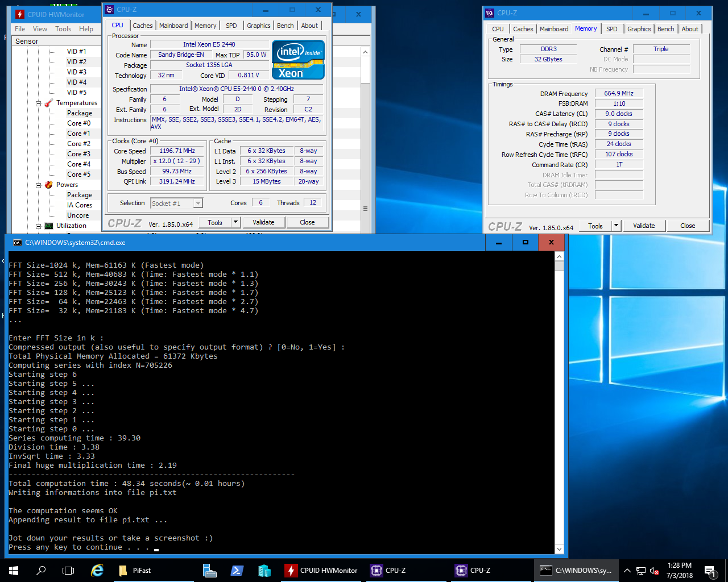The width and height of the screenshot is (728, 582).
Task: Collapse the Utilization tree node
Action: (39, 226)
